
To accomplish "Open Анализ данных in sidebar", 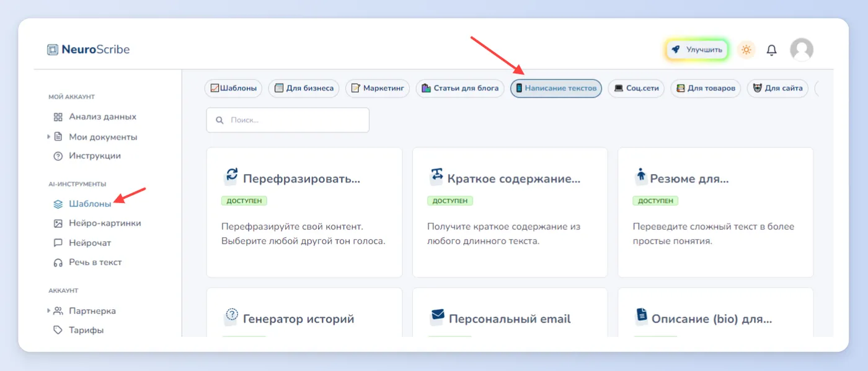I will click(102, 116).
